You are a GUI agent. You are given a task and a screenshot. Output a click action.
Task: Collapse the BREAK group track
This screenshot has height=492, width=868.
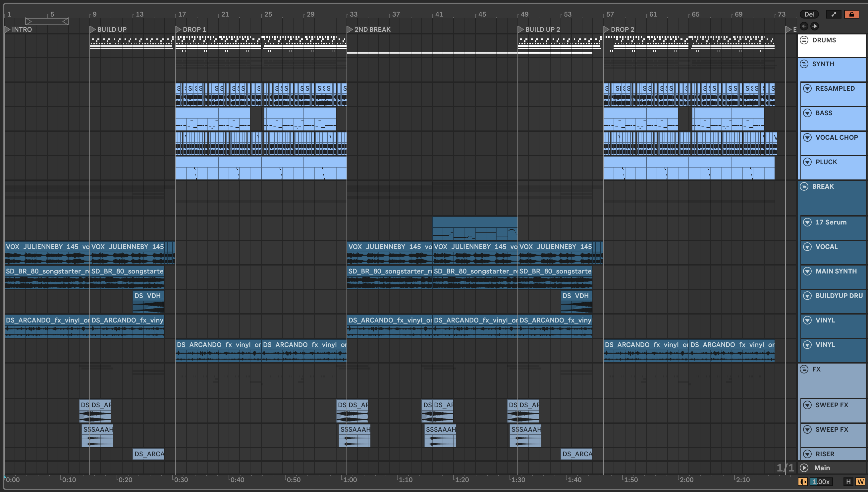click(804, 186)
